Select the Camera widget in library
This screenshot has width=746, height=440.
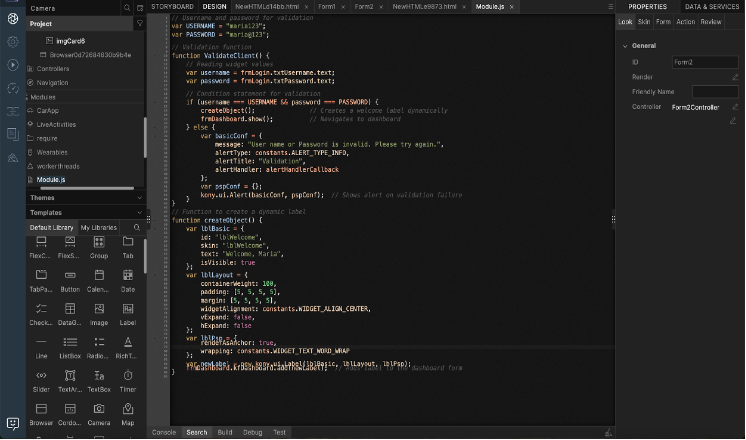point(99,409)
